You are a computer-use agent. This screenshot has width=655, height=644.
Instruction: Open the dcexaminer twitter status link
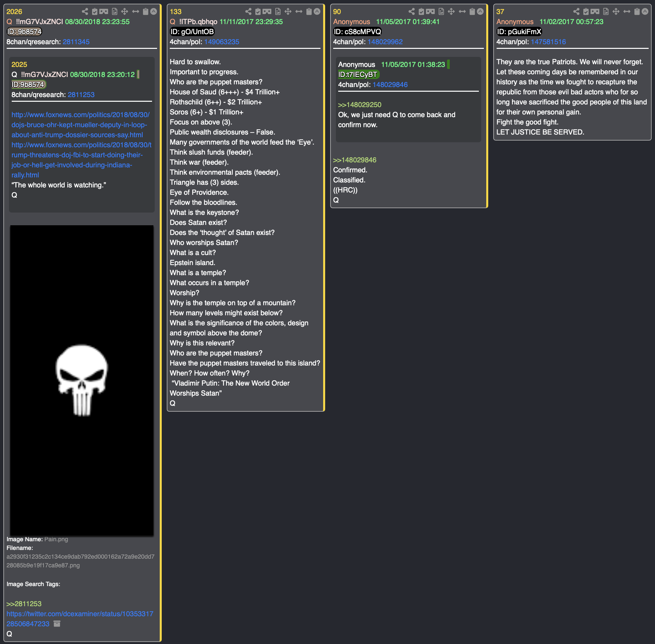(80, 618)
